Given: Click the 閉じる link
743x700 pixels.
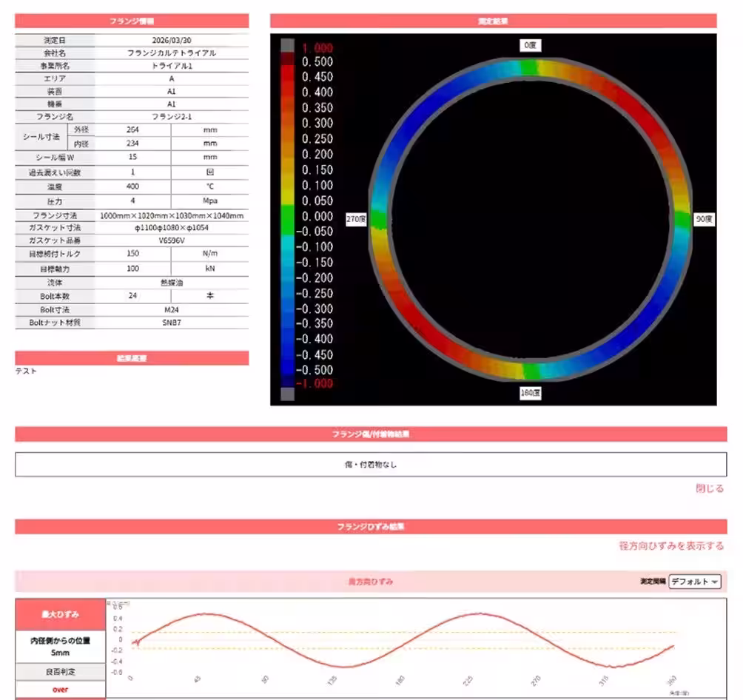Looking at the screenshot, I should point(710,488).
